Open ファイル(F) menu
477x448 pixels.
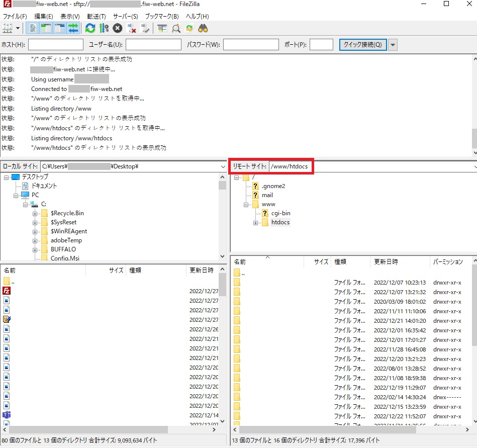15,17
